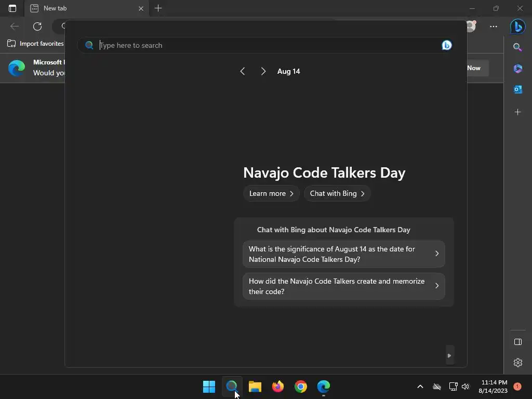Select the New tab tab

pos(87,8)
